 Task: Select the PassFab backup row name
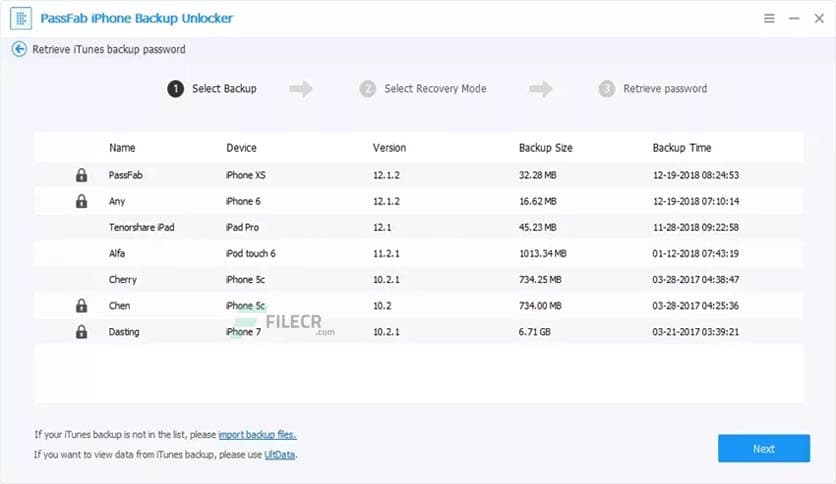point(125,175)
